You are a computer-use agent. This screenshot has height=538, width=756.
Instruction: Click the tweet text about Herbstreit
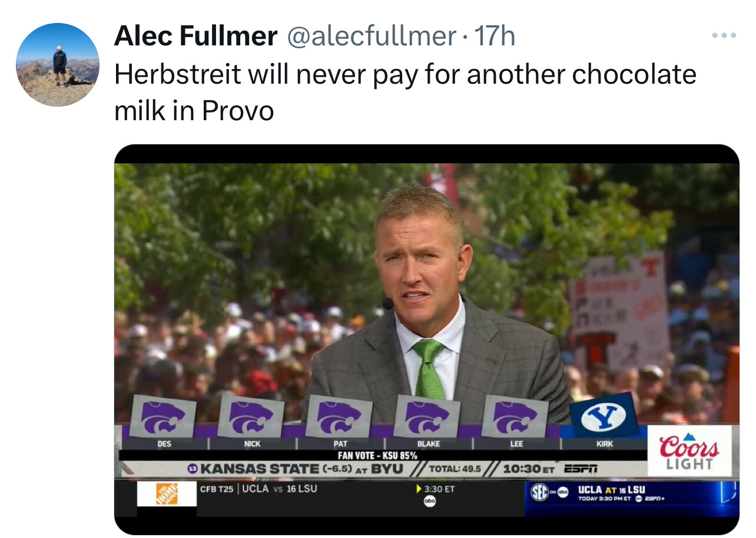[405, 92]
